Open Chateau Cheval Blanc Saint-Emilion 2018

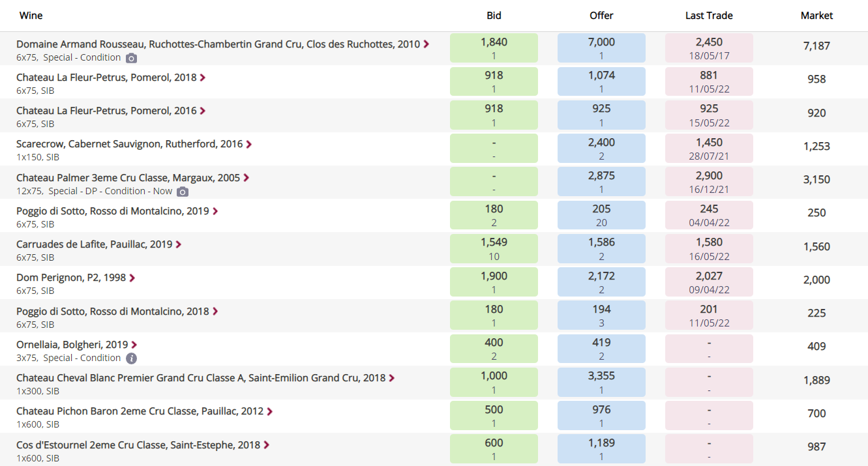coord(201,378)
